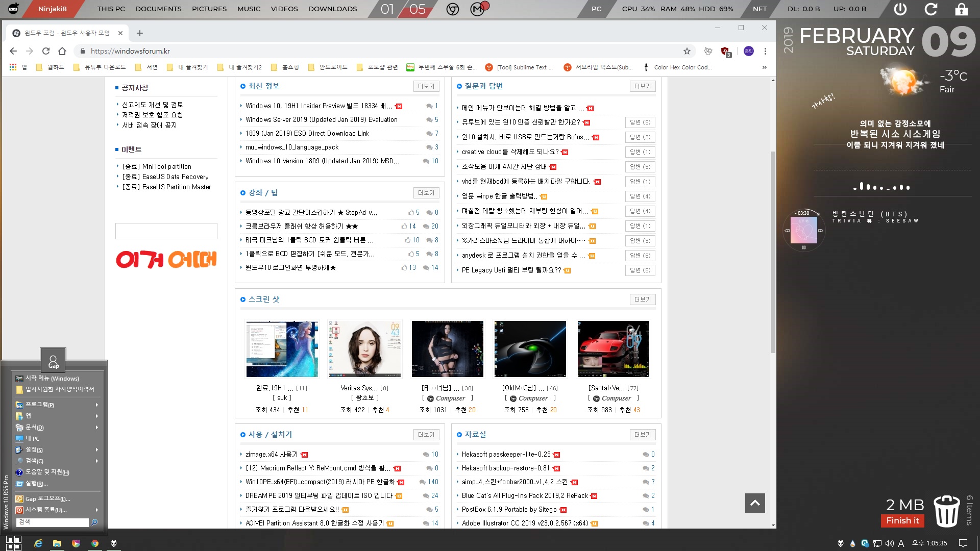Open the volume speaker tray icon
Image resolution: width=980 pixels, height=551 pixels.
889,543
